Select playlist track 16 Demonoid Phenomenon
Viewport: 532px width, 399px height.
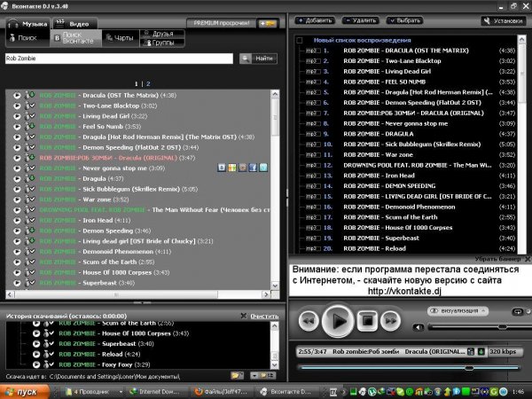click(x=407, y=207)
